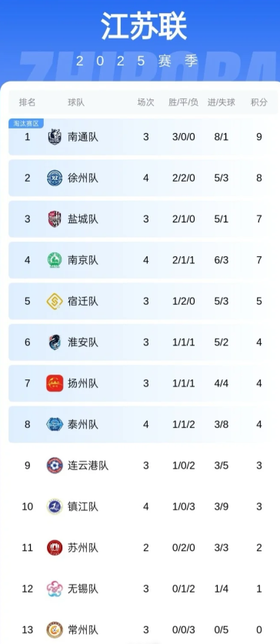
Task: Tap the 镇江队 team emblem
Action: pos(55,506)
